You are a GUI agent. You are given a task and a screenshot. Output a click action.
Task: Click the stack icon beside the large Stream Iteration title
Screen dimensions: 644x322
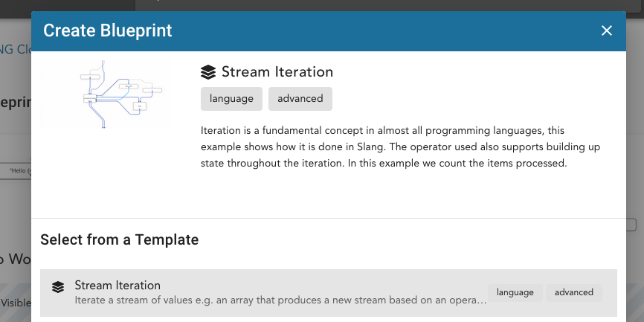pyautogui.click(x=208, y=72)
